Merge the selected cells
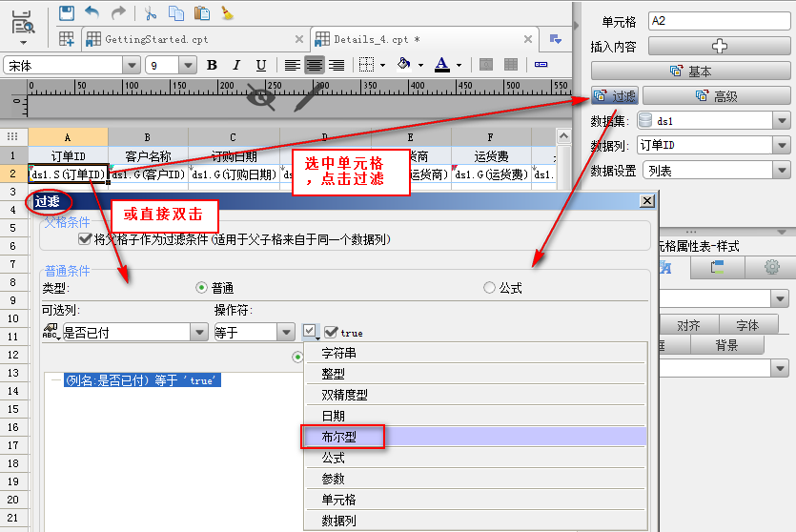 pyautogui.click(x=486, y=65)
